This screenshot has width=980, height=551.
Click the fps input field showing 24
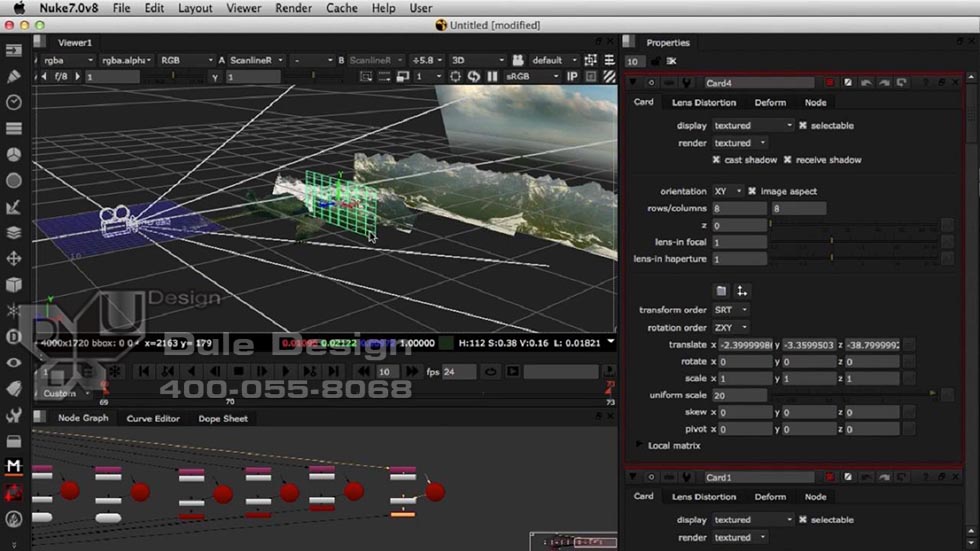point(460,372)
